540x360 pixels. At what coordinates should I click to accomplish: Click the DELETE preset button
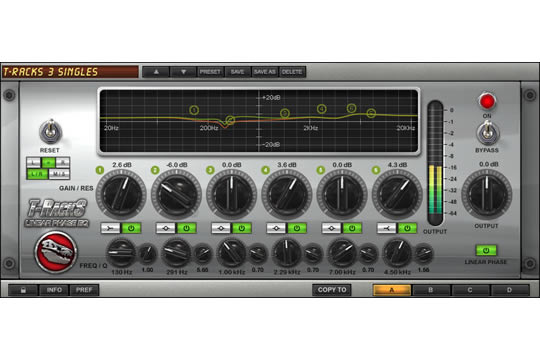pyautogui.click(x=292, y=72)
